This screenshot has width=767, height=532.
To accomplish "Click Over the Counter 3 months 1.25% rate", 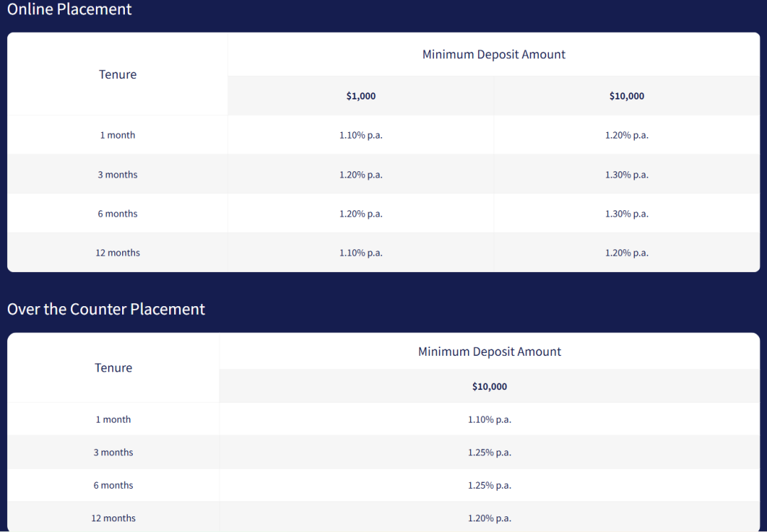I will click(489, 452).
